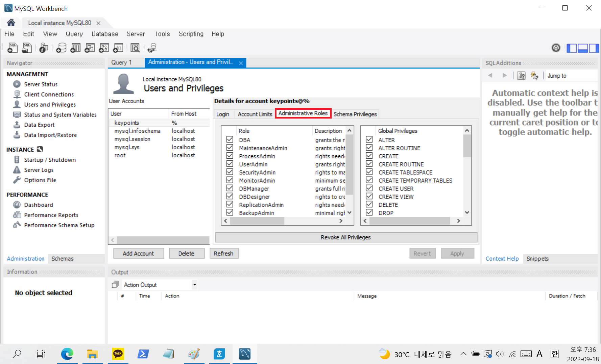Reconnect to DBMS toolbar icon
The image size is (601, 364).
click(x=152, y=48)
